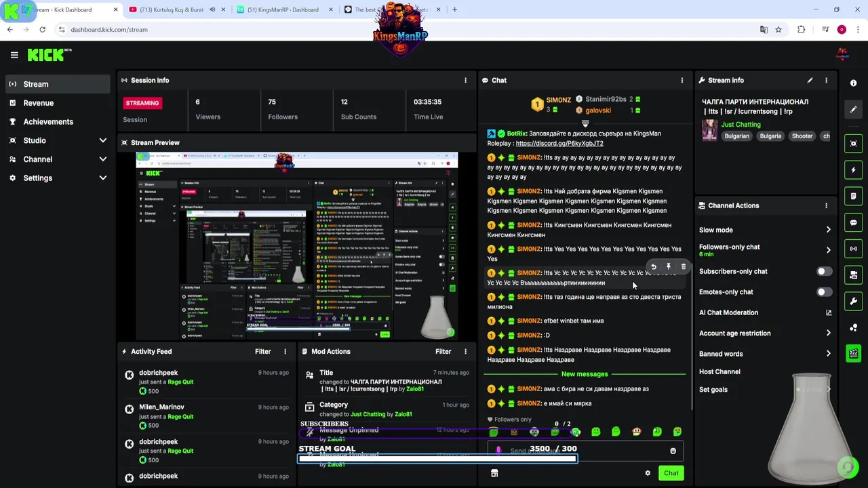Click the Shooter stream tag

tap(802, 136)
